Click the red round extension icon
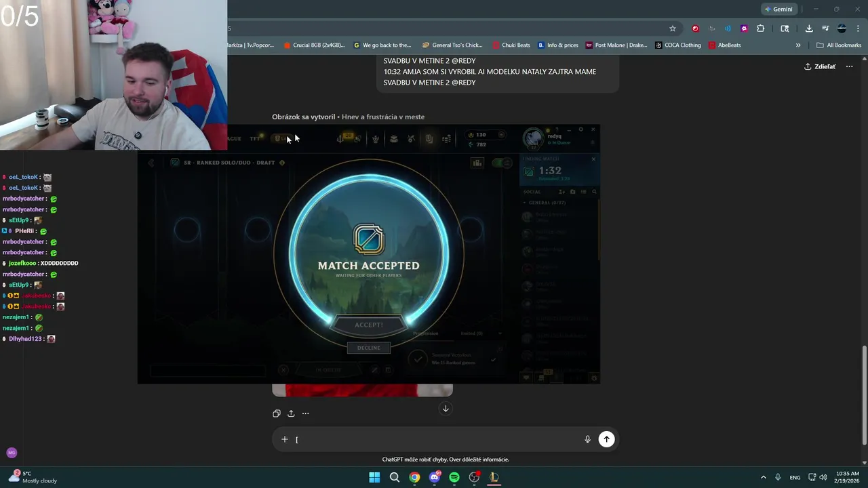The image size is (868, 488). 695,28
